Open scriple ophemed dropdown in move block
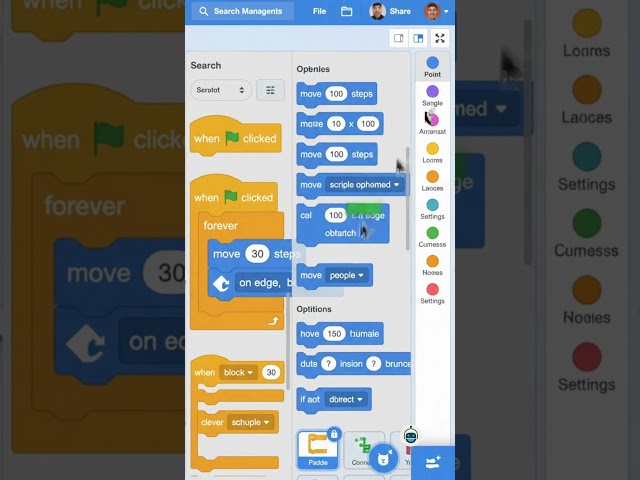This screenshot has height=480, width=640. (x=364, y=185)
